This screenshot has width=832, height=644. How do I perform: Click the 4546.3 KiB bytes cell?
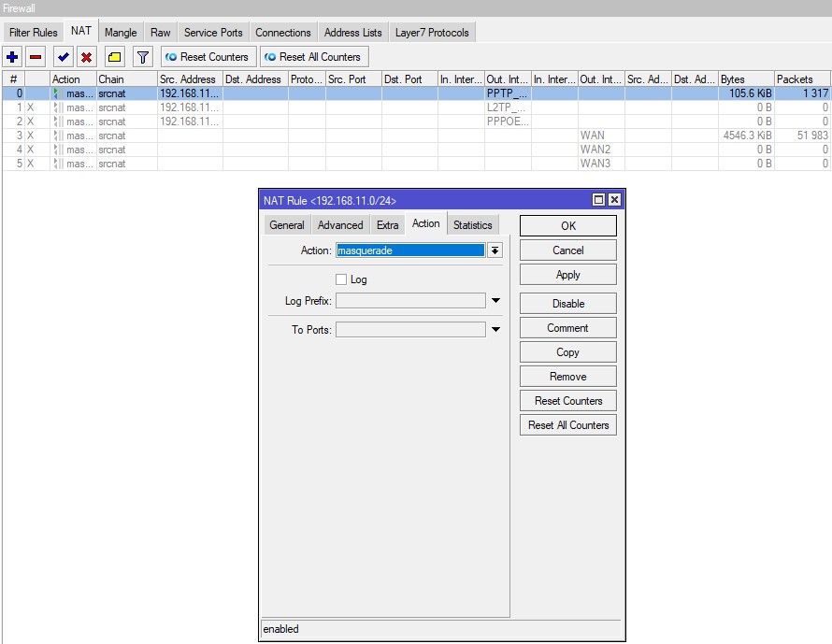746,136
